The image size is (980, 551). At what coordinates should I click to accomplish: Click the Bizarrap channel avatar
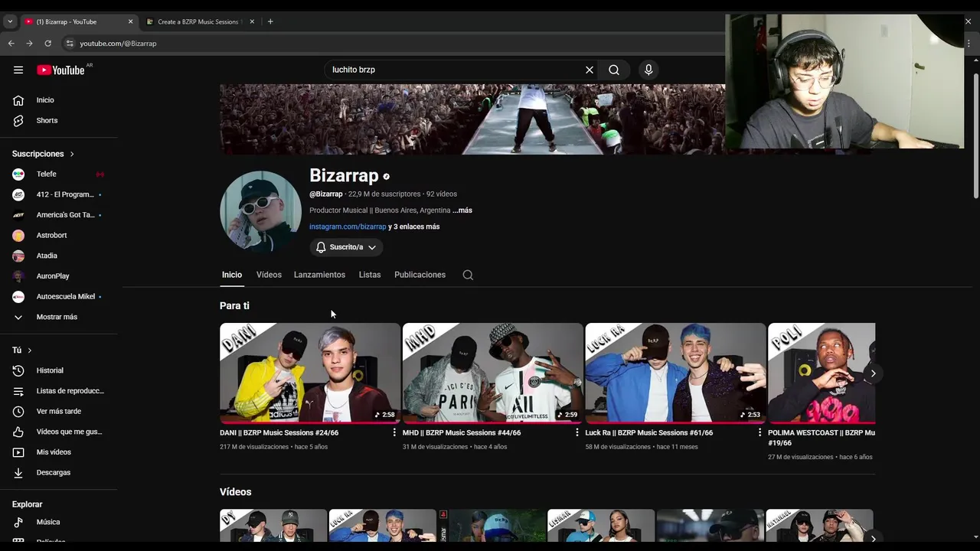click(x=260, y=212)
